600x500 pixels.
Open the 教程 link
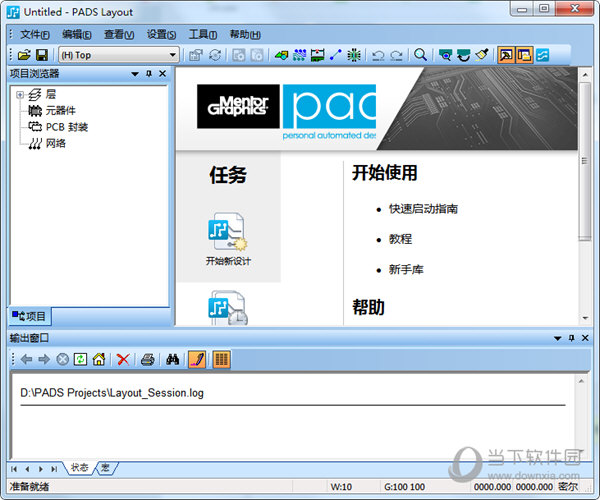tap(400, 239)
